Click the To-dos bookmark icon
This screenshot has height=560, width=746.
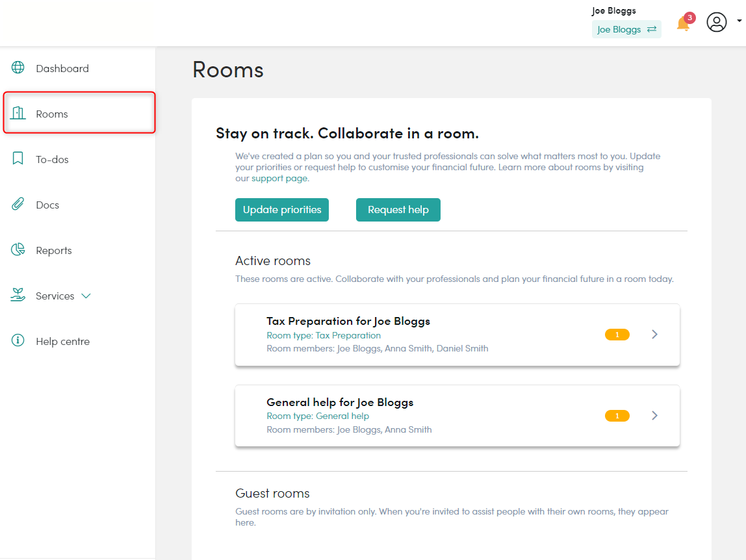18,159
